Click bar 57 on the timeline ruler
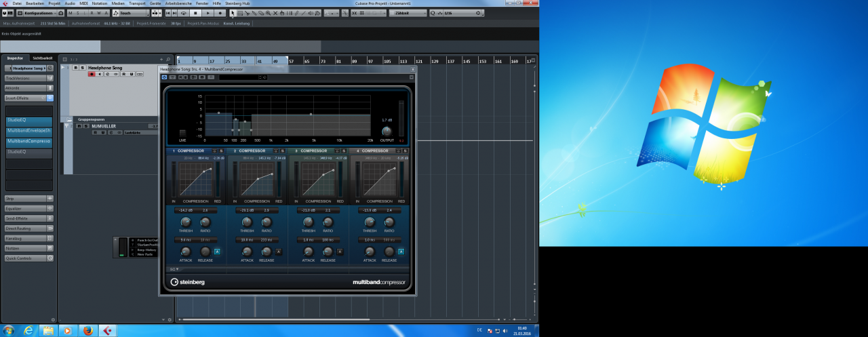Viewport: 868px width, 337px height. coord(292,61)
